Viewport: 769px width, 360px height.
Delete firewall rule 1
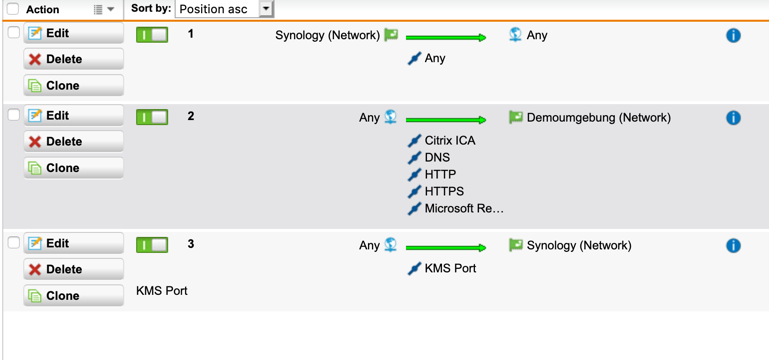(74, 59)
